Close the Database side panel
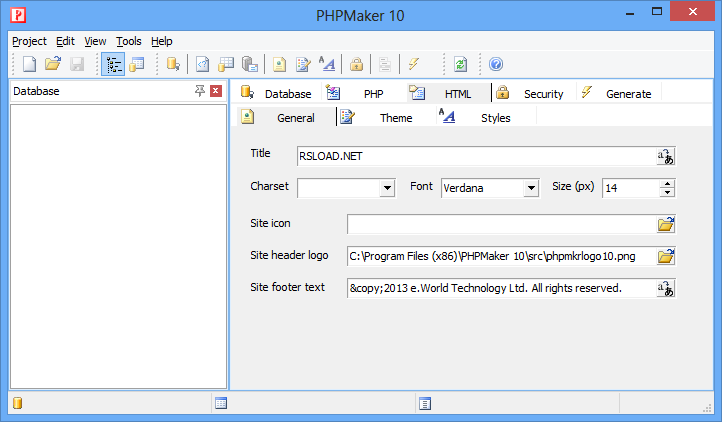 click(215, 91)
